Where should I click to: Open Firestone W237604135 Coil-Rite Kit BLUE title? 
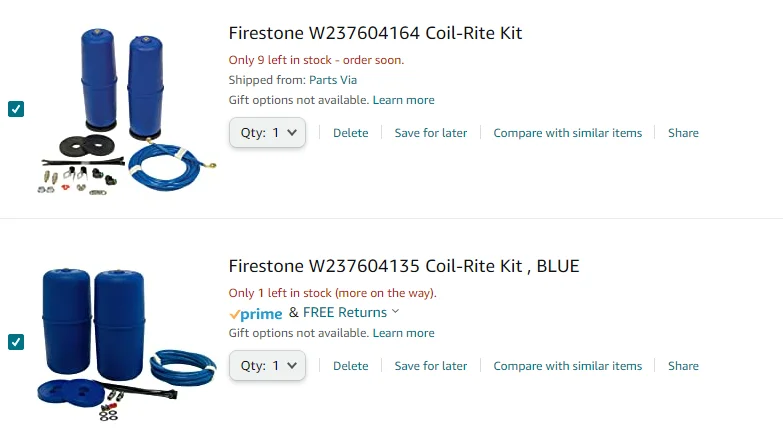(403, 266)
